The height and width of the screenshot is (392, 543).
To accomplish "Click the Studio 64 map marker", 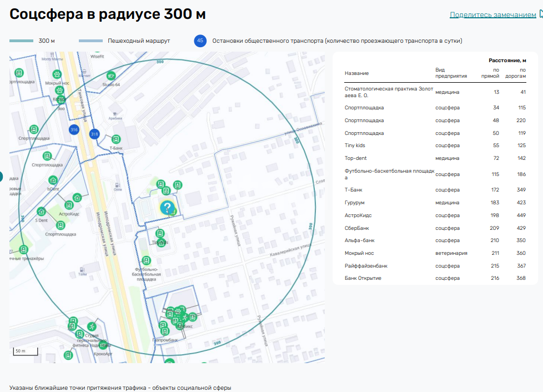I will (111, 76).
